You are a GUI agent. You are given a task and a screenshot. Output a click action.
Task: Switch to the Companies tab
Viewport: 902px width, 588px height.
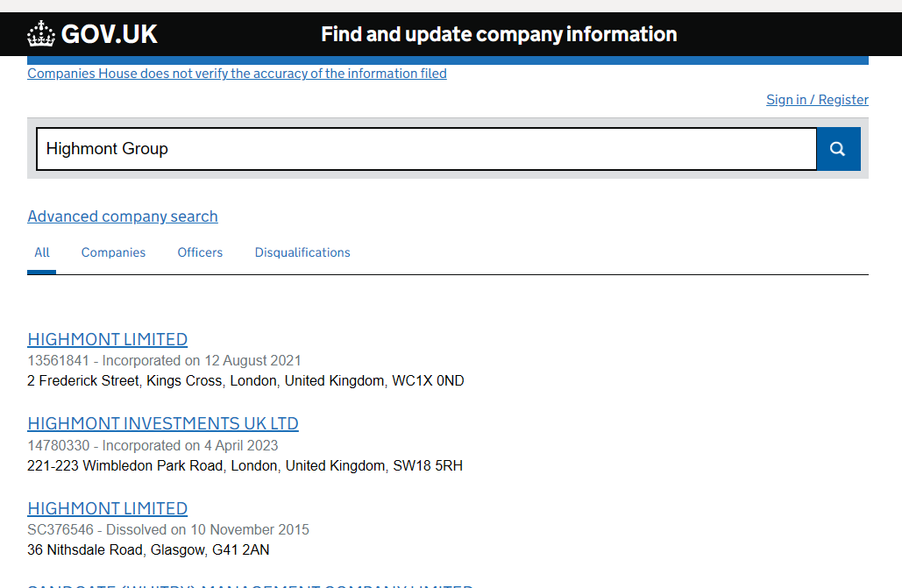click(113, 252)
